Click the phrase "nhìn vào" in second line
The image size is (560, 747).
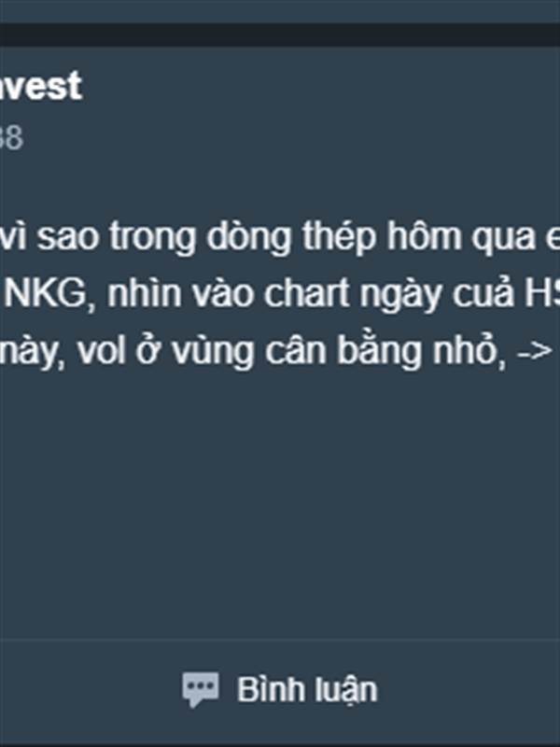click(181, 293)
